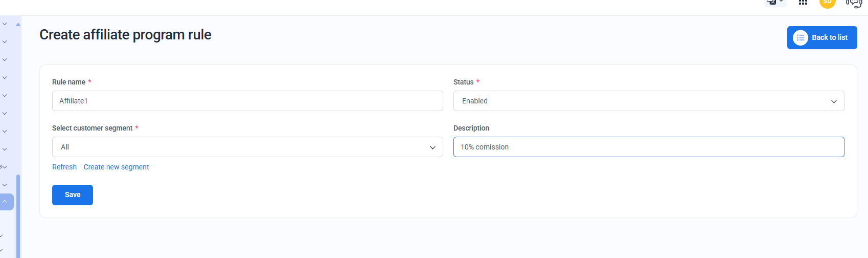Expand the first sidebar menu chevron
868x258 pixels.
click(x=5, y=24)
